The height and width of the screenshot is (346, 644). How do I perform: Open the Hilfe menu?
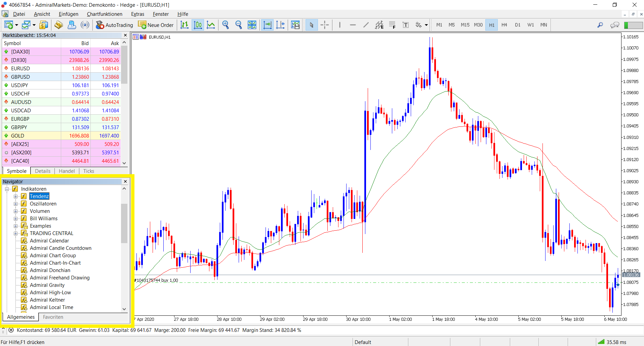point(183,14)
